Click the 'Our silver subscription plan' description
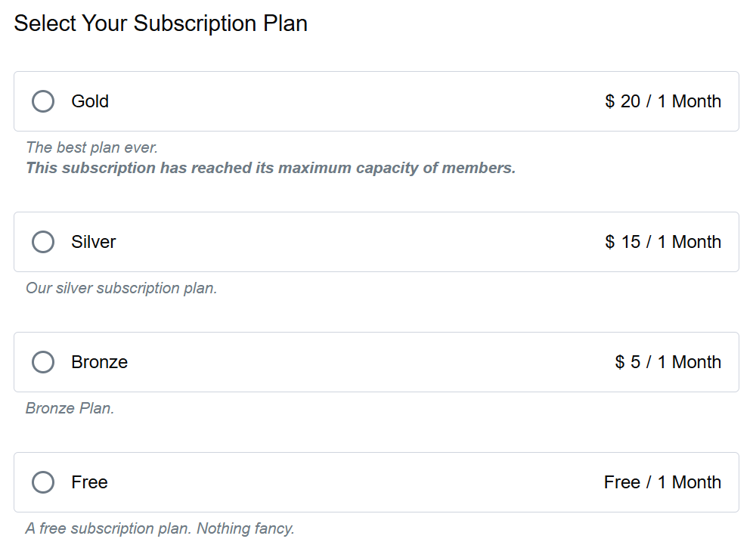Screen dimensions: 756x545 click(x=120, y=288)
